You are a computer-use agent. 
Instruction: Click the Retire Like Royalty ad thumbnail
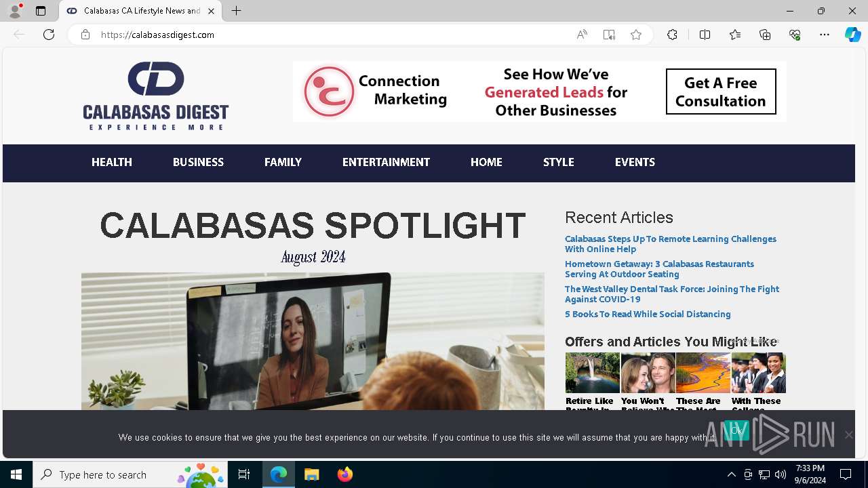coord(593,373)
